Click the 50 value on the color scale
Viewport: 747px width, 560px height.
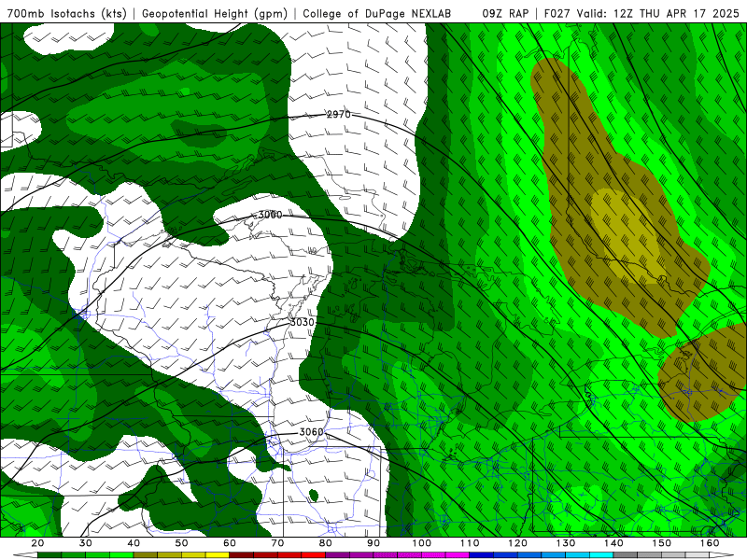(x=181, y=543)
